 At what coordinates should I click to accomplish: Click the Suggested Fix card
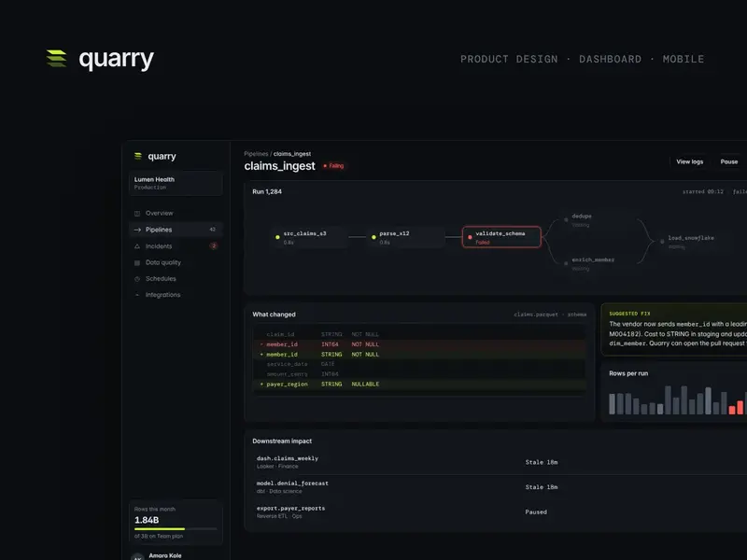674,329
